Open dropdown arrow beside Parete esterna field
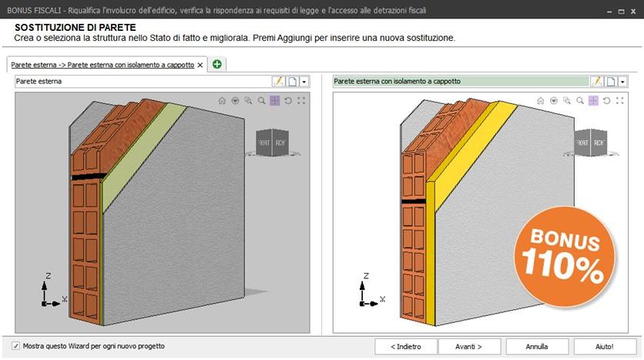This screenshot has height=360, width=644. [x=304, y=81]
